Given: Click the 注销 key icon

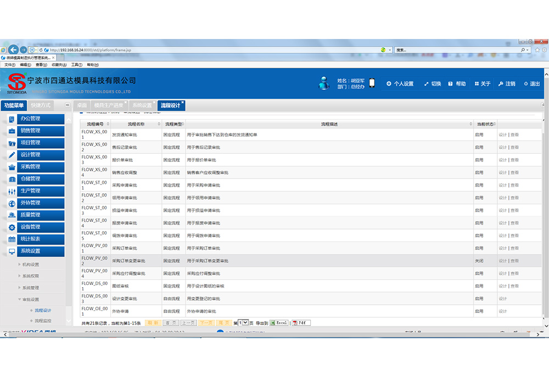Looking at the screenshot, I should (500, 84).
